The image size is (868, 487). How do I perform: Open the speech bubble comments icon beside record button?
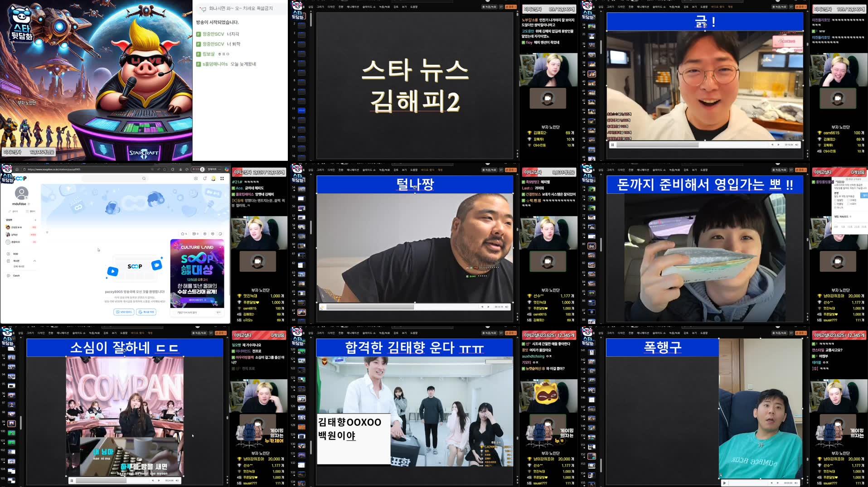(x=501, y=6)
